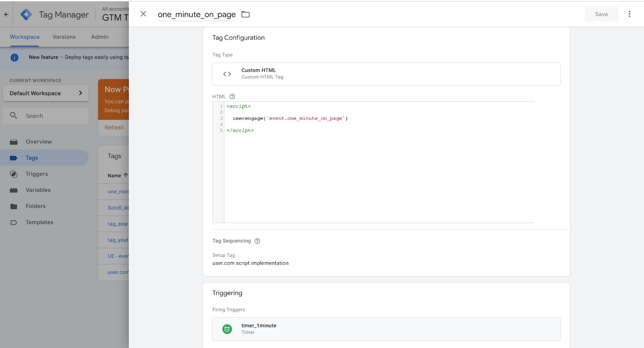Click the Refresh link in preview banner

(x=114, y=128)
